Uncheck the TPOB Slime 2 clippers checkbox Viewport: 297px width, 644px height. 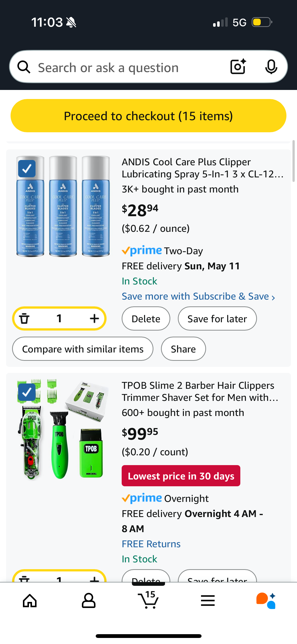pyautogui.click(x=27, y=392)
